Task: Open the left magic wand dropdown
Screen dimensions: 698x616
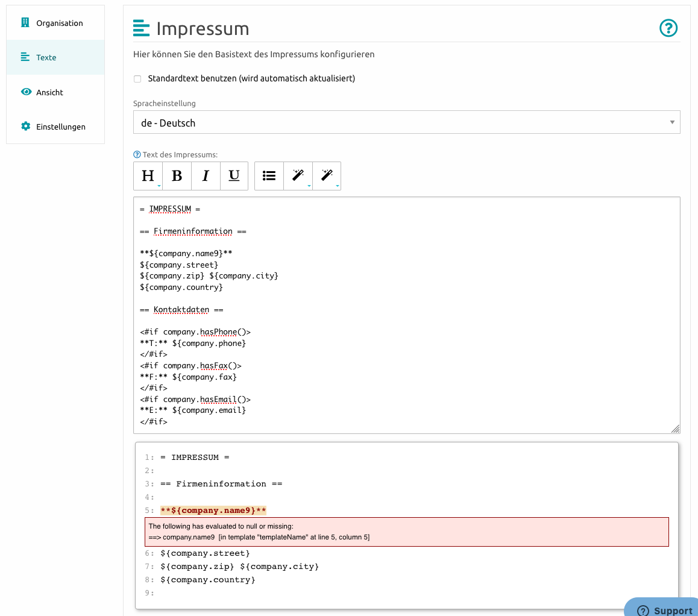Action: [x=298, y=176]
